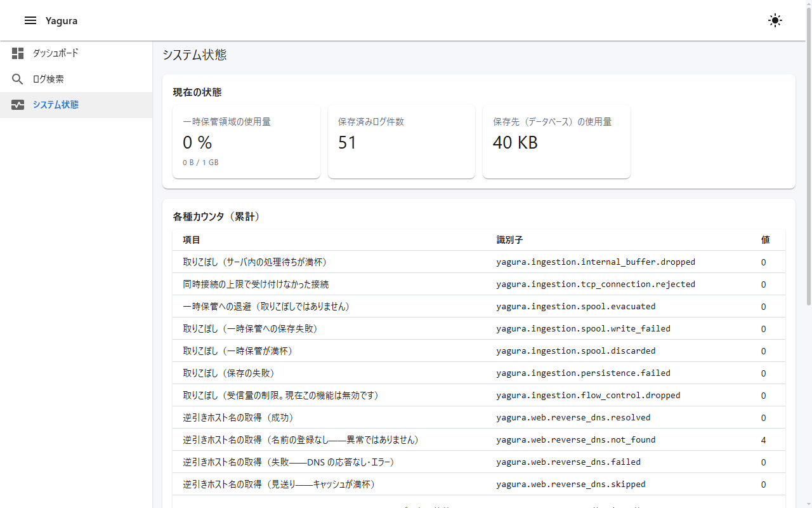Click the 0 B / 1 GB text

200,163
